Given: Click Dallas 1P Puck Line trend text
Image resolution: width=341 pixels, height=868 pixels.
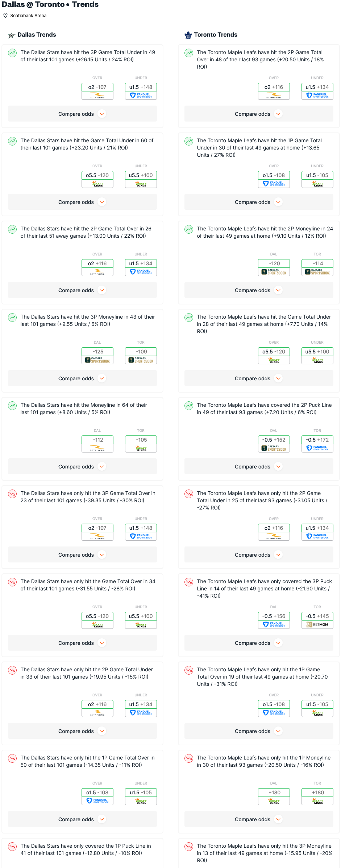Looking at the screenshot, I should pyautogui.click(x=86, y=849).
